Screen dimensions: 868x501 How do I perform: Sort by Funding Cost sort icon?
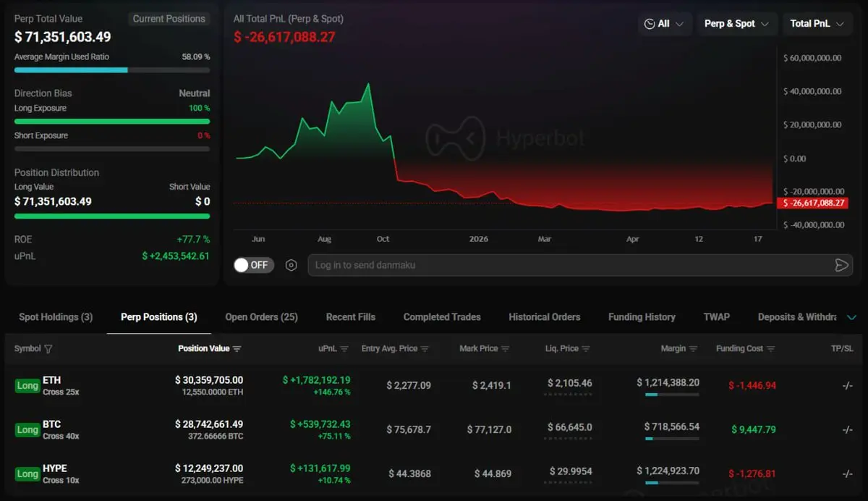click(770, 349)
